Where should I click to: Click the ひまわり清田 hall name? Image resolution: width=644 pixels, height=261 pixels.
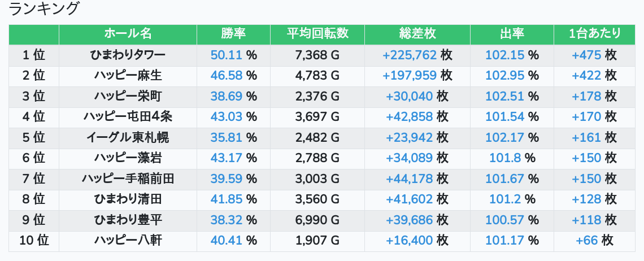(x=128, y=199)
